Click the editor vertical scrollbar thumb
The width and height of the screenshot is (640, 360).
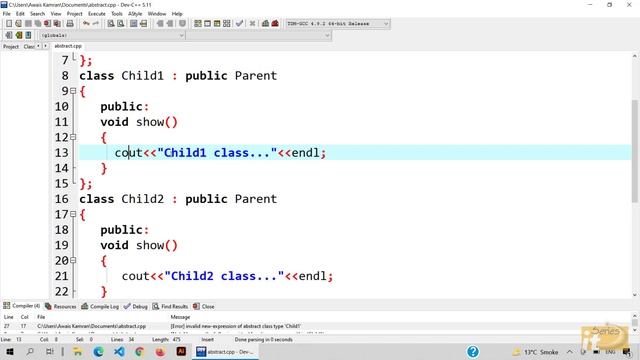tap(635, 151)
